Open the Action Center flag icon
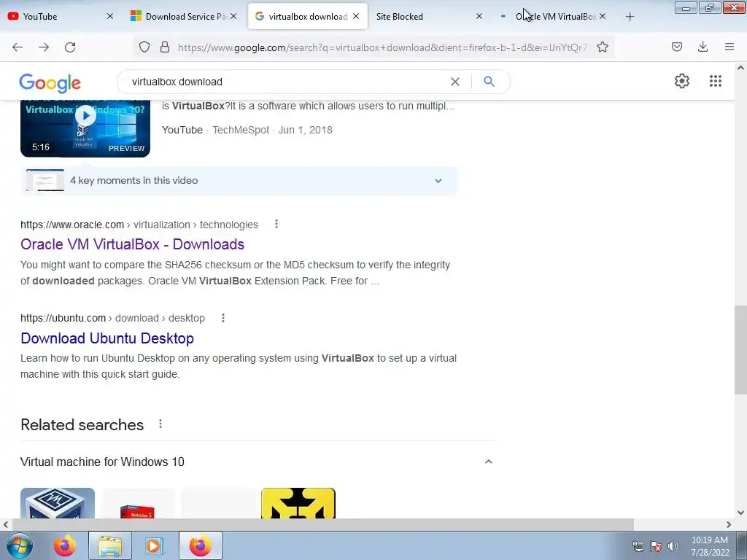The width and height of the screenshot is (747, 560). coord(656,546)
